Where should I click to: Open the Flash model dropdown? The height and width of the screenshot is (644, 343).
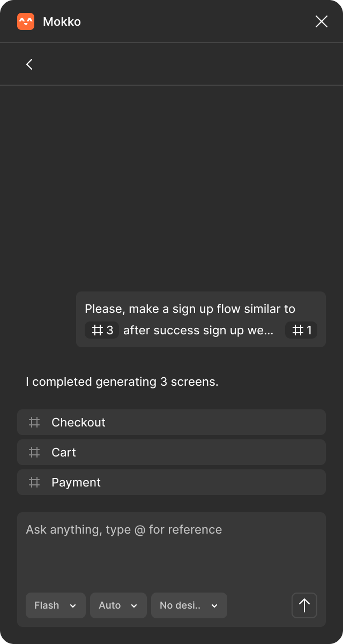click(55, 605)
